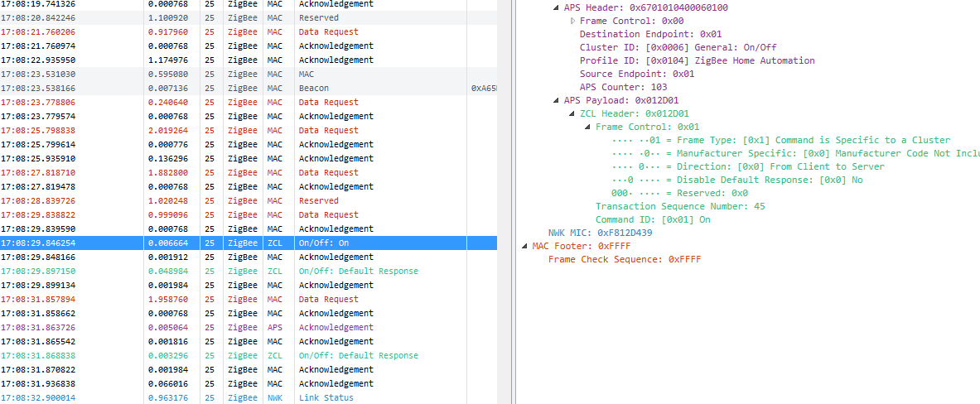The height and width of the screenshot is (404, 980).
Task: Select the NWK MIC field
Action: [600, 233]
